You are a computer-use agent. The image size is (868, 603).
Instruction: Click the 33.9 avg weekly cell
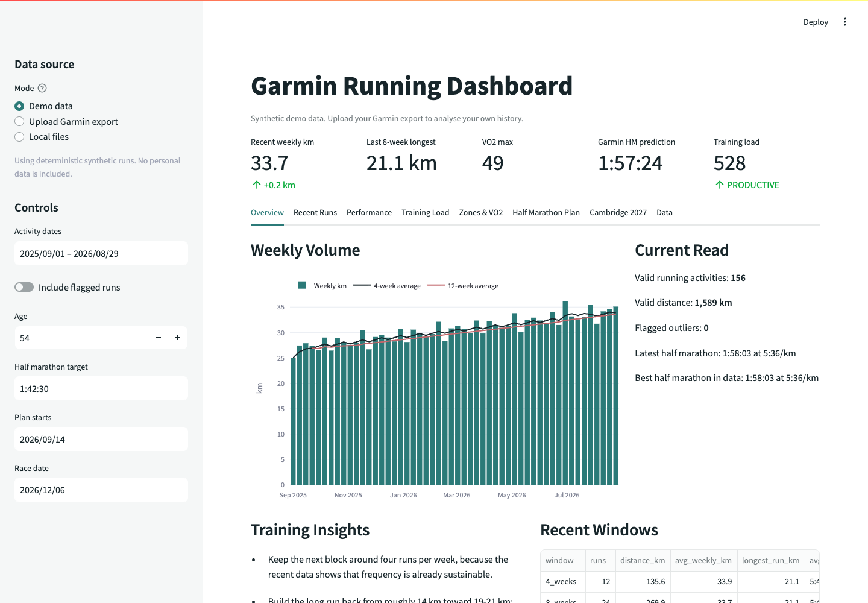click(703, 581)
